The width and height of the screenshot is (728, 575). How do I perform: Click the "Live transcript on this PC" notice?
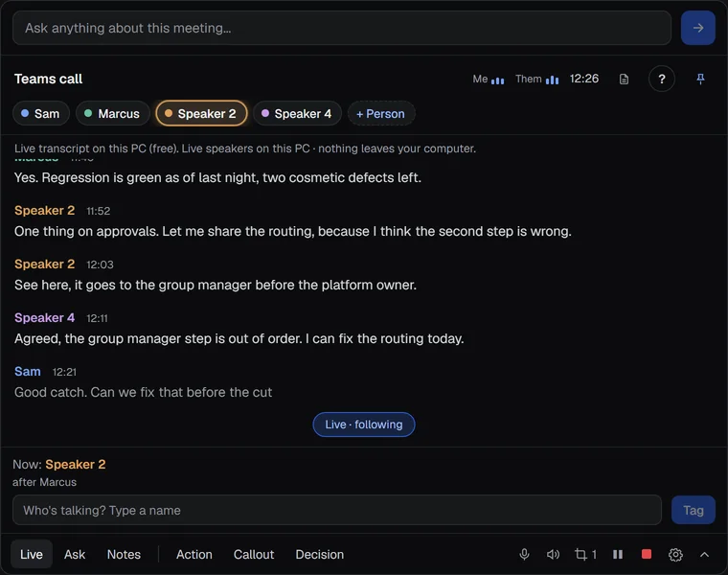(x=245, y=149)
